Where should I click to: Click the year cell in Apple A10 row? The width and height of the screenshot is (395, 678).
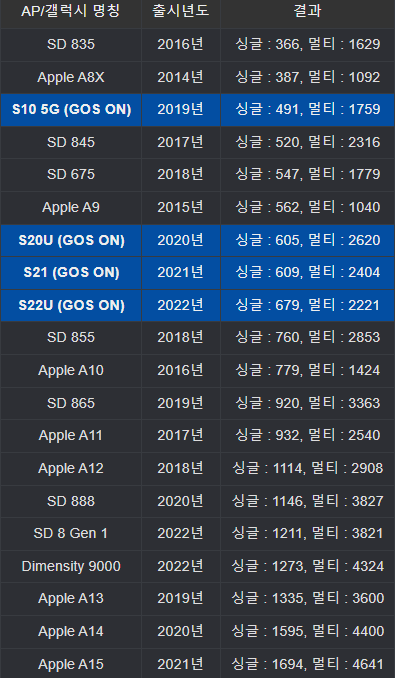(x=181, y=371)
